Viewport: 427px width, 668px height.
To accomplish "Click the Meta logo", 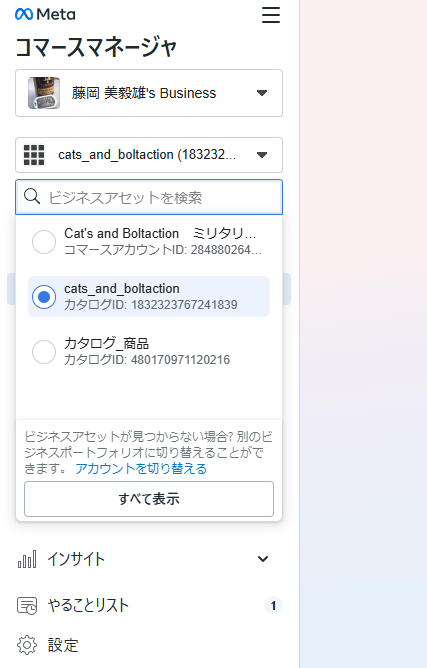I will click(45, 14).
